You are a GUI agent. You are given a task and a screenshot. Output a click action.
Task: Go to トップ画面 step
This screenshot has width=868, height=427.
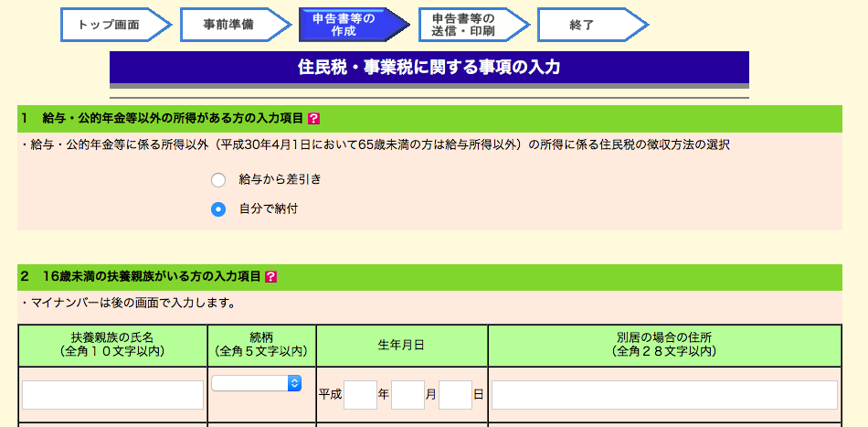tap(116, 25)
